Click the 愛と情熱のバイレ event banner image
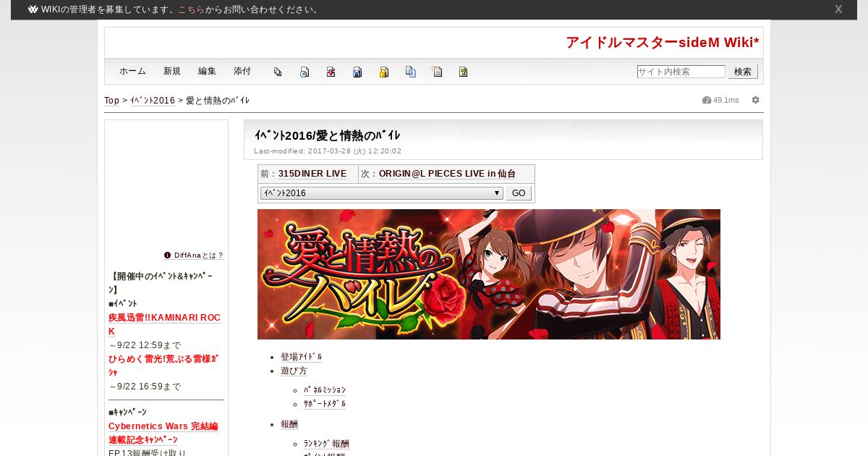 coord(489,274)
